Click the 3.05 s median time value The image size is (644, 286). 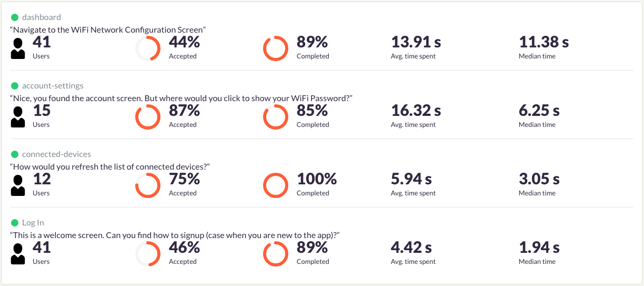click(539, 179)
